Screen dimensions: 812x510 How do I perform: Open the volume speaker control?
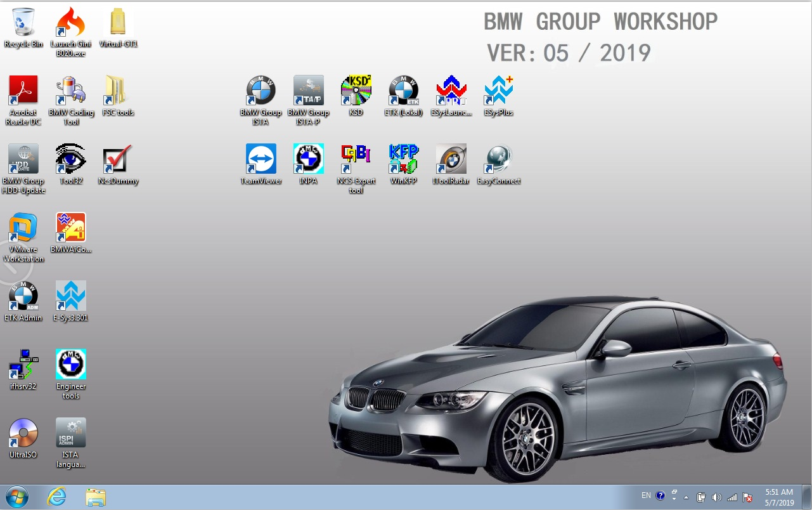tap(717, 497)
